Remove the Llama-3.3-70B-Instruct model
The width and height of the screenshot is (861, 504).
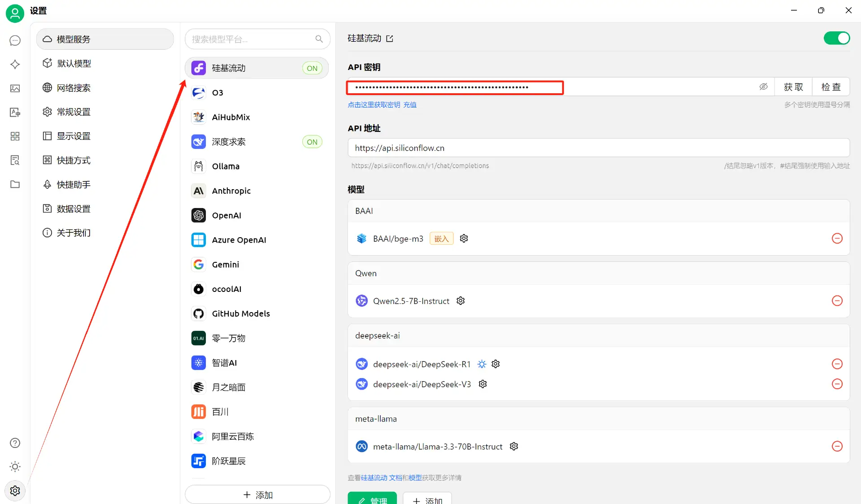pyautogui.click(x=837, y=447)
